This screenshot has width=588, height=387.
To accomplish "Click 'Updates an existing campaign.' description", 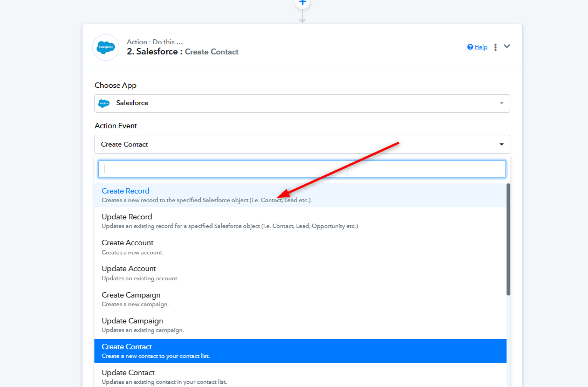I will point(143,330).
